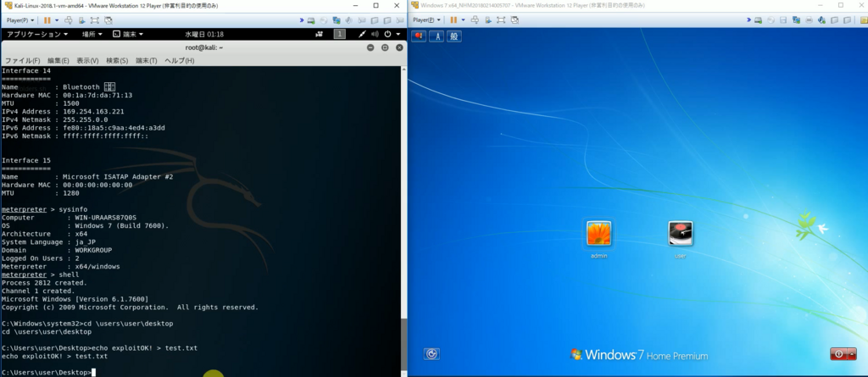Click the wired network icon in Kali bar

(x=362, y=35)
